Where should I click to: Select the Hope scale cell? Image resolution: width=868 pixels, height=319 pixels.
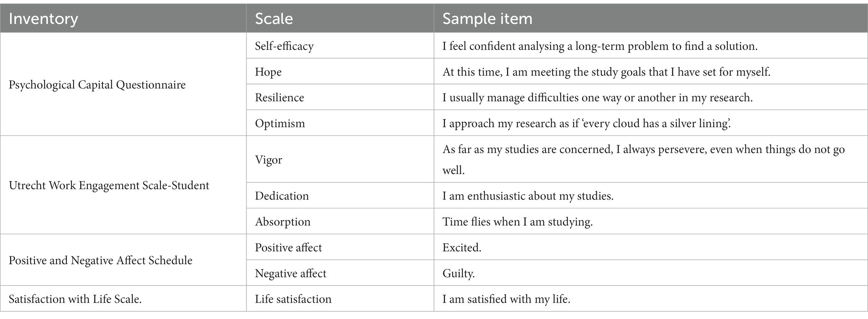[x=340, y=71]
